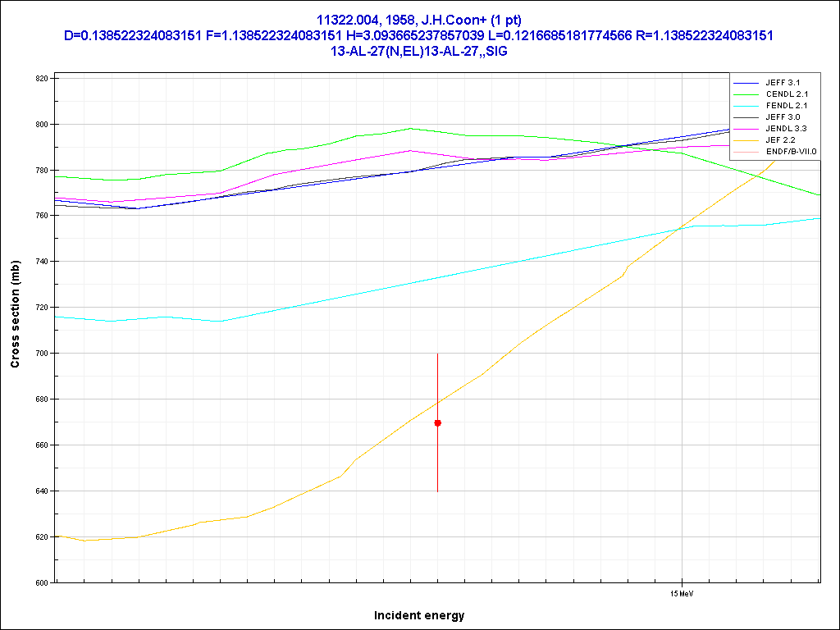The height and width of the screenshot is (630, 840).
Task: Select the JEF 2.2 legend label
Action: [x=780, y=140]
